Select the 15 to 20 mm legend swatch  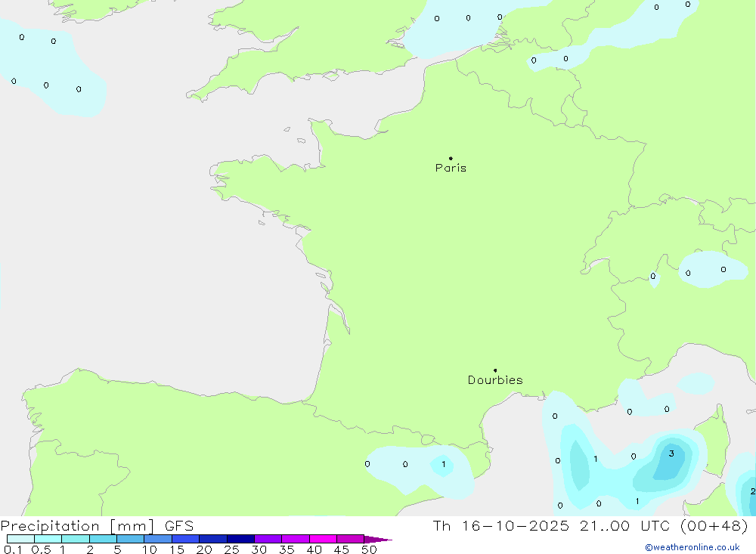tap(185, 539)
